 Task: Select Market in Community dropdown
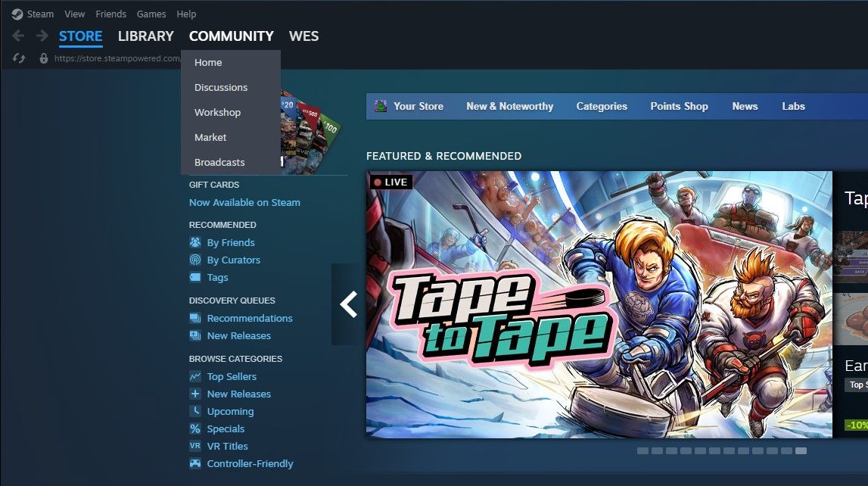point(231,137)
